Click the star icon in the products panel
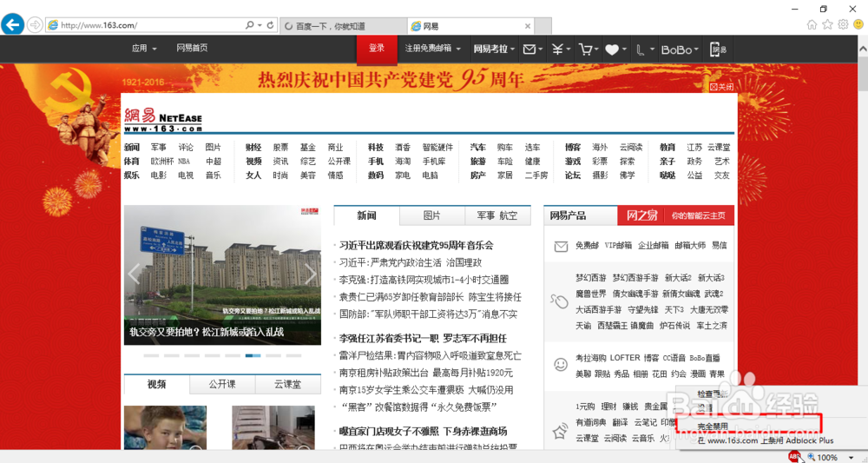The width and height of the screenshot is (868, 463). click(560, 431)
